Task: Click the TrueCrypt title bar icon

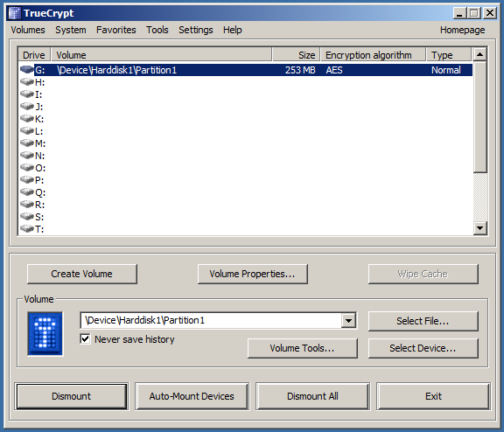Action: click(x=15, y=13)
